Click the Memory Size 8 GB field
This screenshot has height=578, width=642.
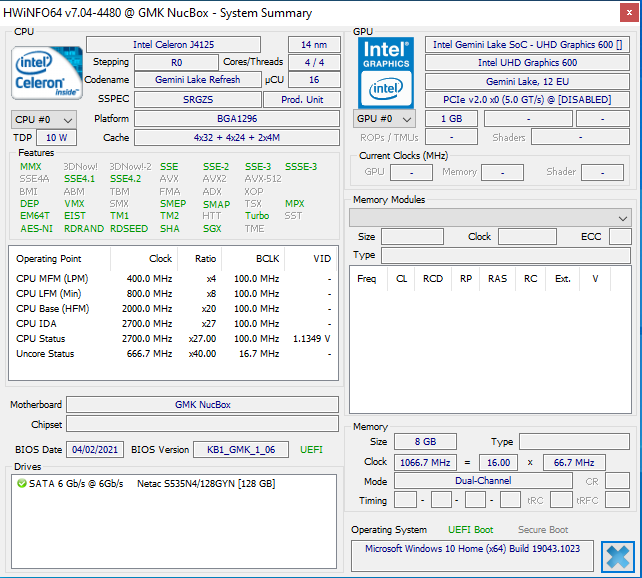click(425, 442)
